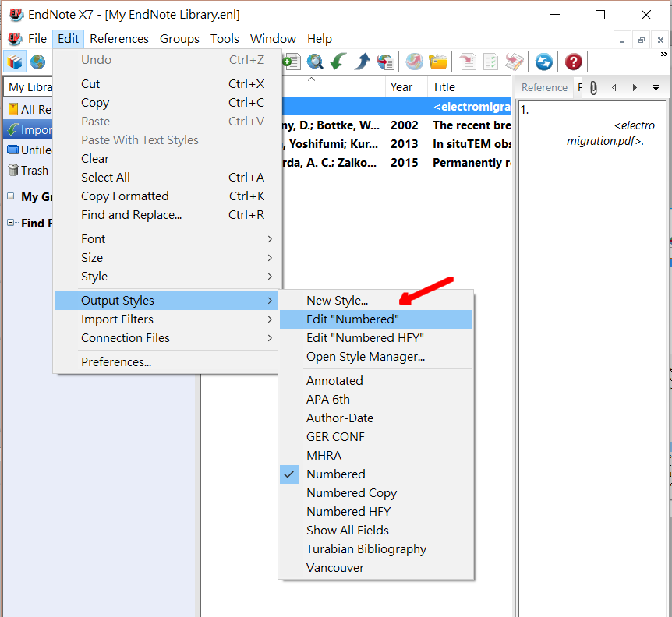The width and height of the screenshot is (672, 617).
Task: Select the GER CONF output style
Action: 376,437
